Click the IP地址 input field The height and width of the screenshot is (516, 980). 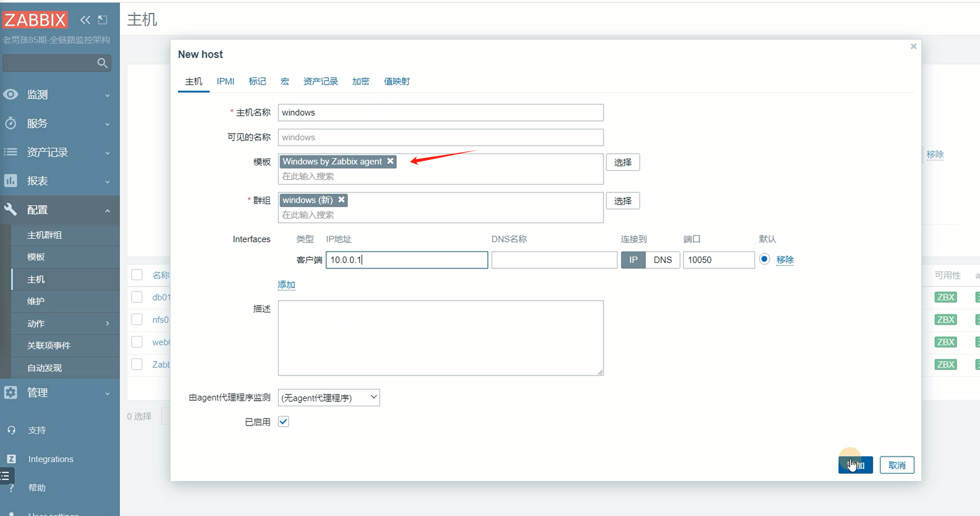407,260
